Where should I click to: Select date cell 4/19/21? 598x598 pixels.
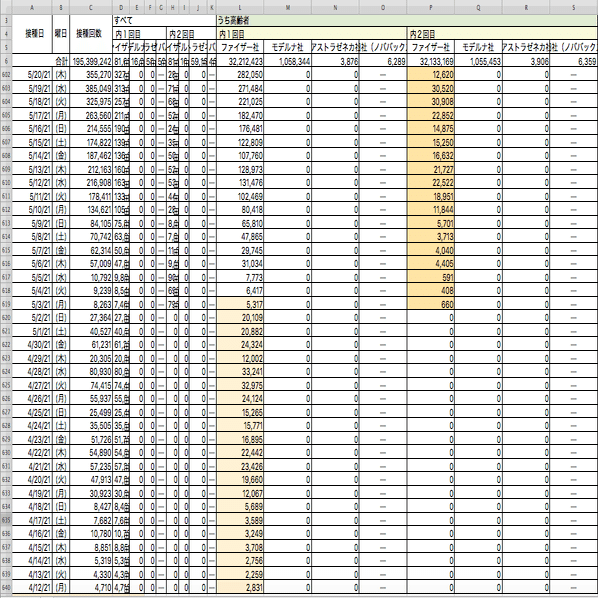pyautogui.click(x=32, y=494)
